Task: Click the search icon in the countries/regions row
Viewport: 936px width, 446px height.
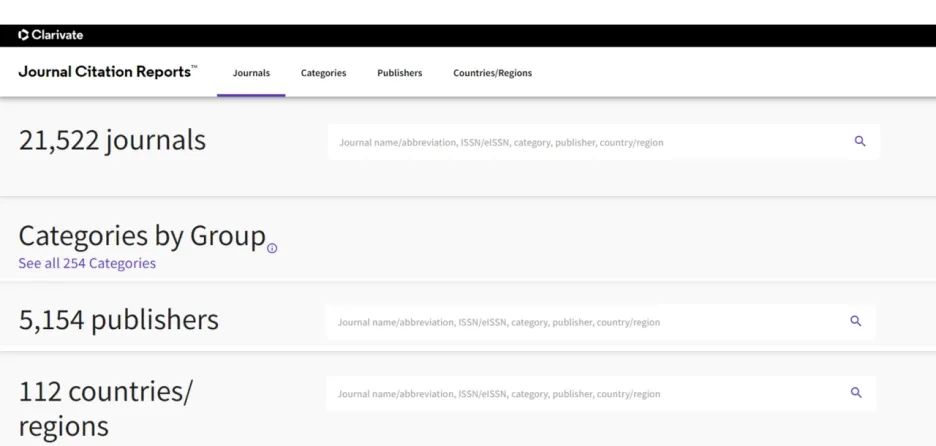Action: click(856, 393)
